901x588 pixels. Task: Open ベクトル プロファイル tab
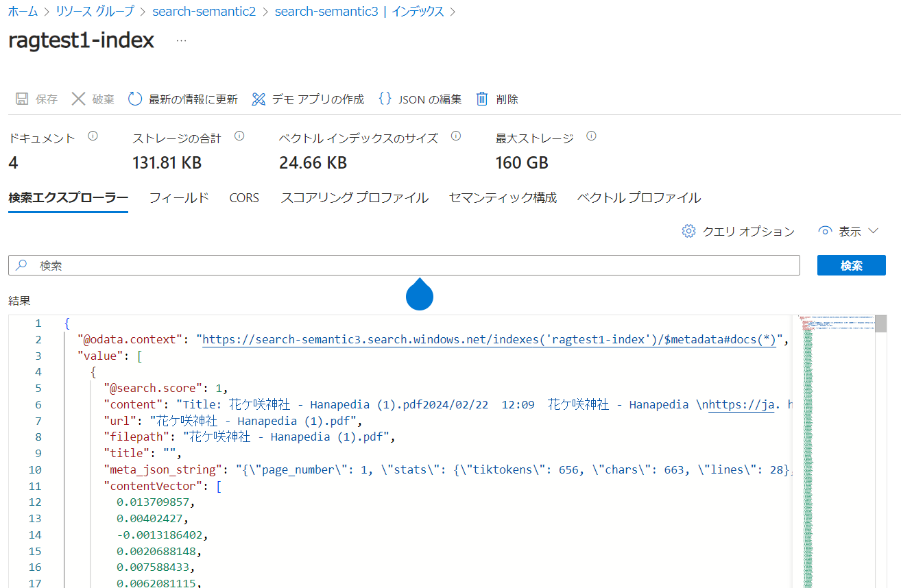click(639, 198)
